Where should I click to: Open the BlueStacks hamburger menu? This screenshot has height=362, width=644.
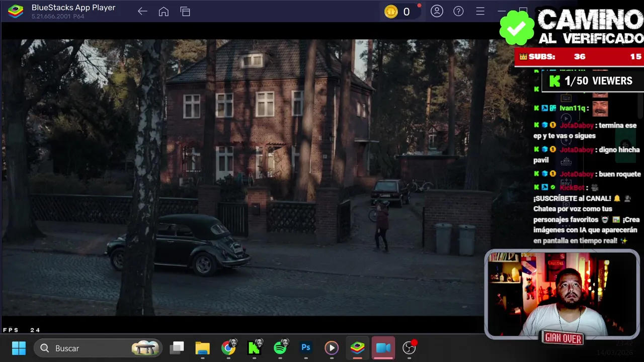[480, 11]
